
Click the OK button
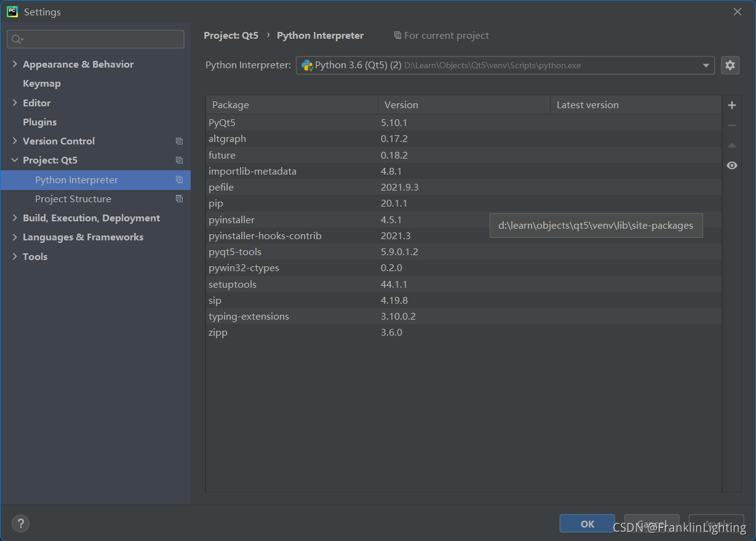pos(587,524)
